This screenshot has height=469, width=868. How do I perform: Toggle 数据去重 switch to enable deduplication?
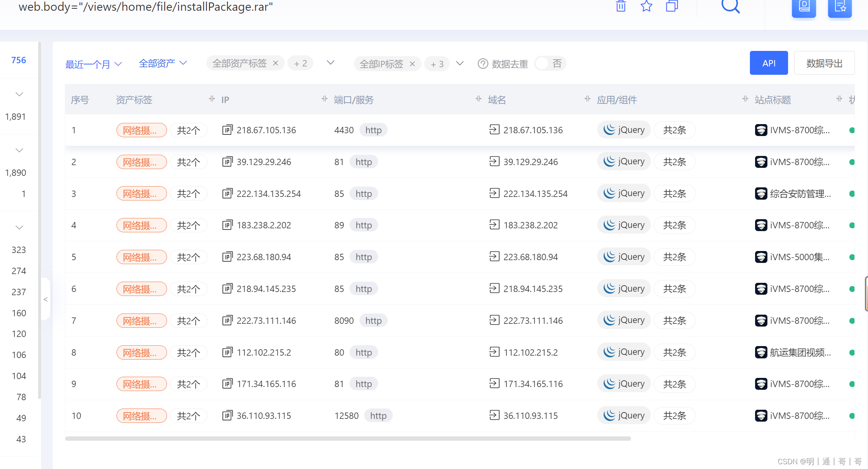click(x=549, y=63)
